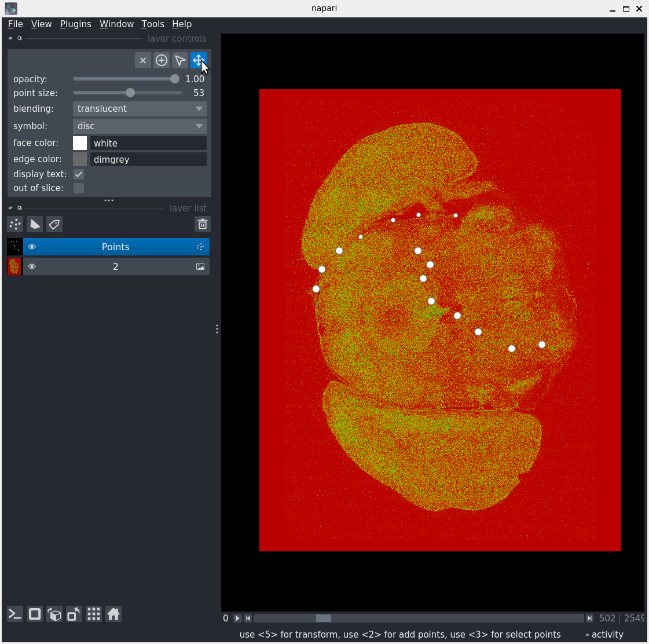Create a new labels layer
The width and height of the screenshot is (649, 644).
tap(54, 224)
